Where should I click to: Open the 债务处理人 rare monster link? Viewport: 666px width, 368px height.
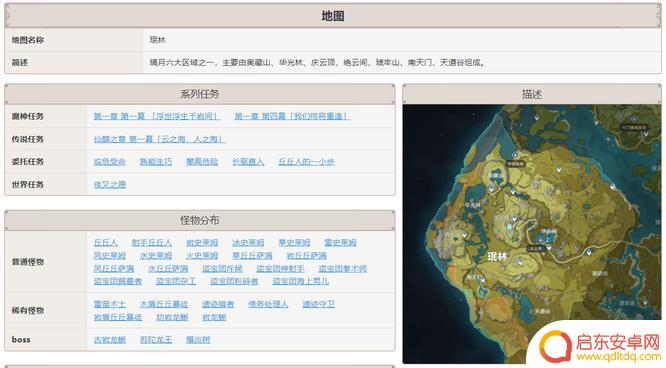pos(268,304)
